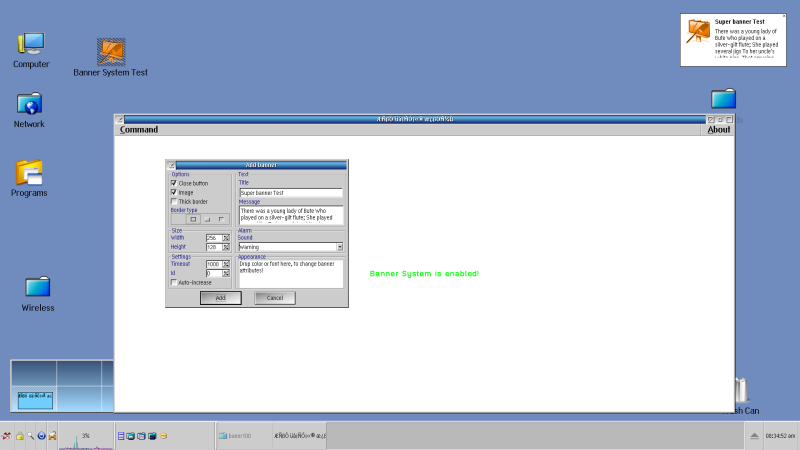Enable the Thick border checkbox

pyautogui.click(x=174, y=201)
